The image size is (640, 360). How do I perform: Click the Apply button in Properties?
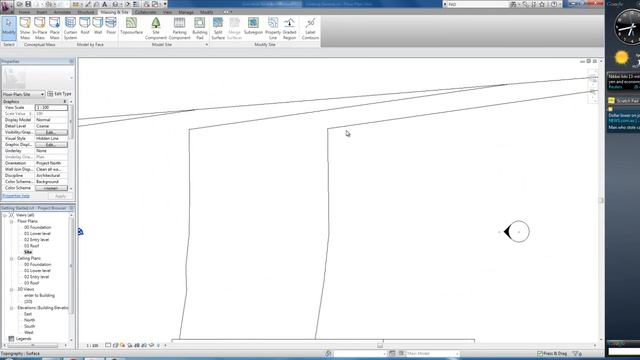pyautogui.click(x=60, y=196)
